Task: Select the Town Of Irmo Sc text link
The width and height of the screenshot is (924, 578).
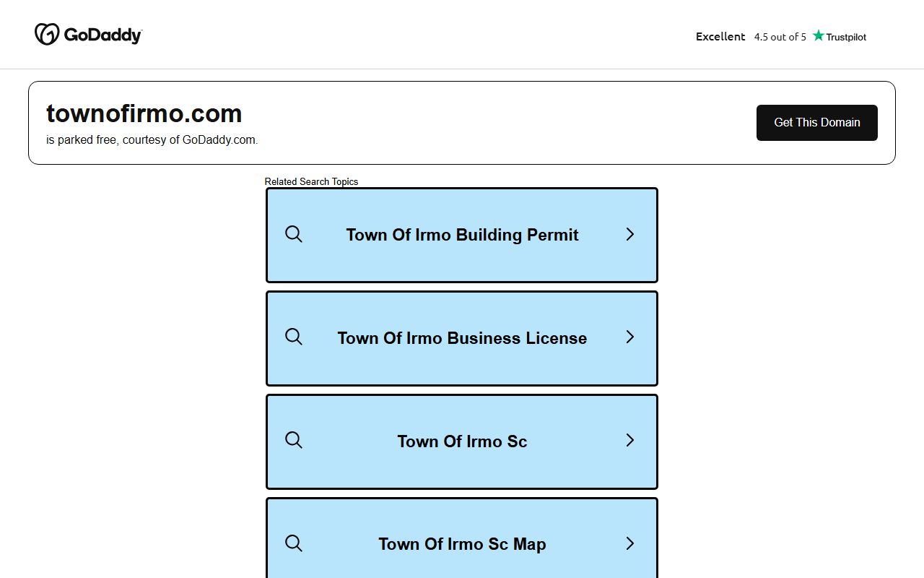Action: (462, 441)
